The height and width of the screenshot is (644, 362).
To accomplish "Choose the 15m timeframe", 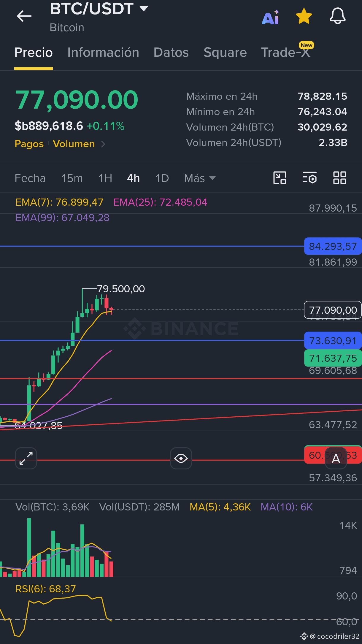I will coord(72,178).
